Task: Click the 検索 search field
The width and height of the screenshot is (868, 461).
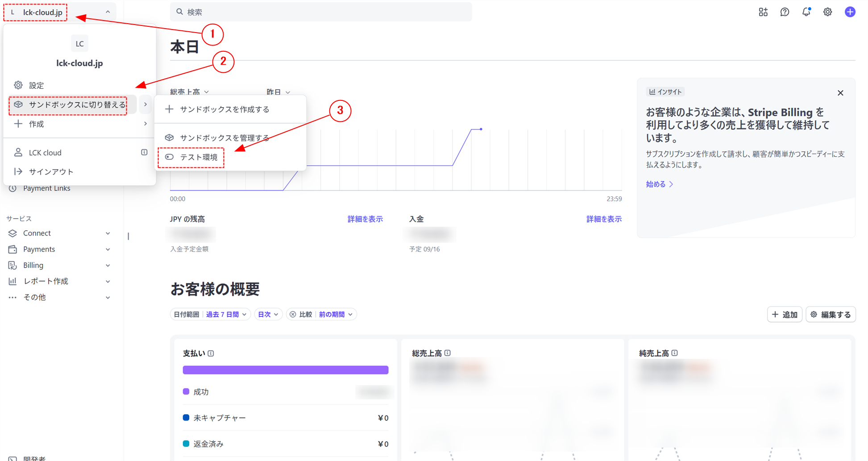Action: click(321, 12)
